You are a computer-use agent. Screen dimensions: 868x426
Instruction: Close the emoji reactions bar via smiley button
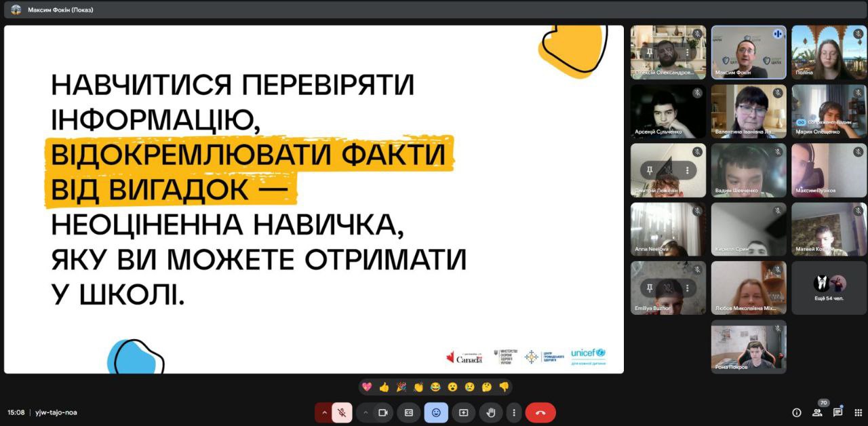click(x=436, y=412)
